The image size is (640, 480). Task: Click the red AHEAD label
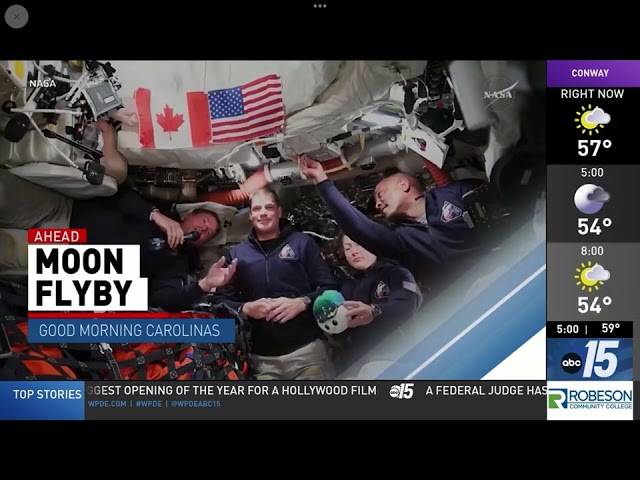coord(57,236)
